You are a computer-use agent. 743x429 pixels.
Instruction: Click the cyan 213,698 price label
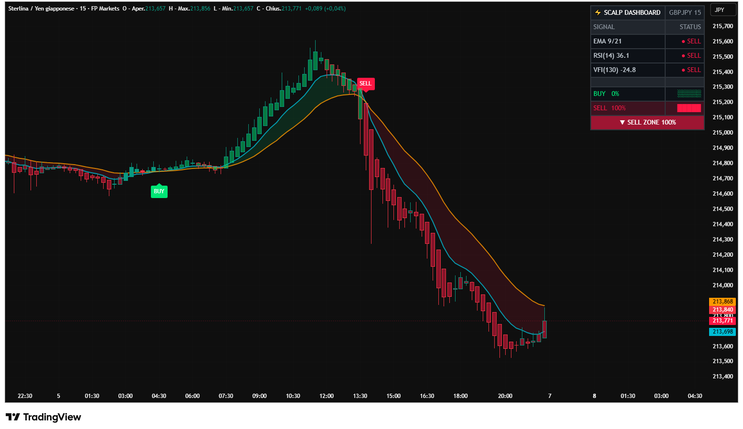click(x=722, y=332)
